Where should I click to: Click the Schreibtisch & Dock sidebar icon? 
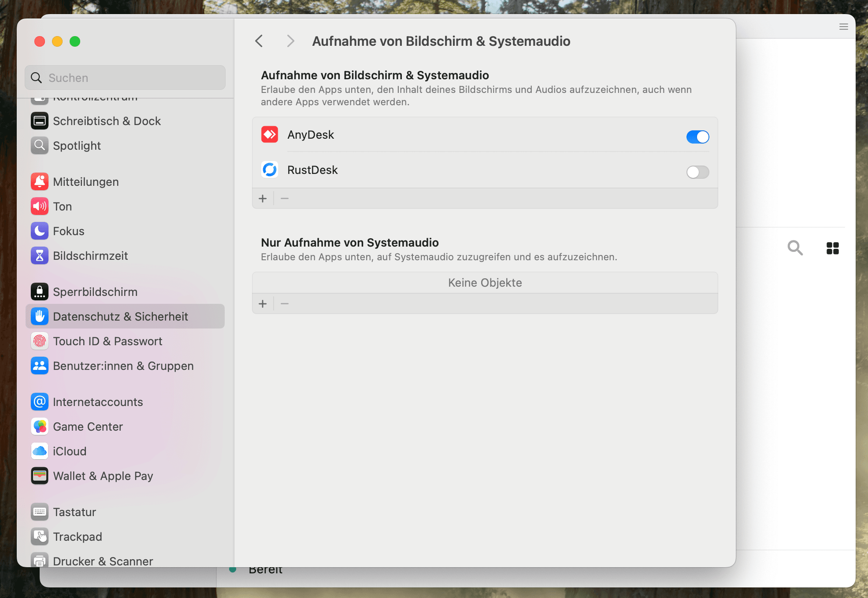tap(40, 121)
